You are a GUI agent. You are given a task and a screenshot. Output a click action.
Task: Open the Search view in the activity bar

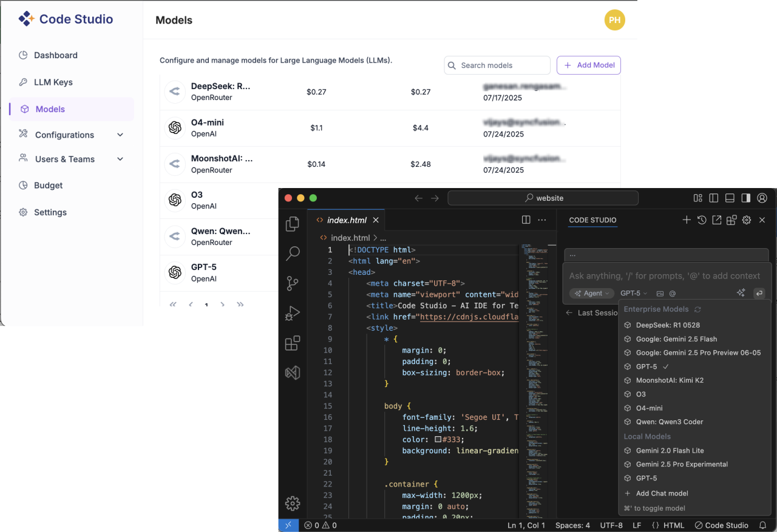pyautogui.click(x=293, y=254)
